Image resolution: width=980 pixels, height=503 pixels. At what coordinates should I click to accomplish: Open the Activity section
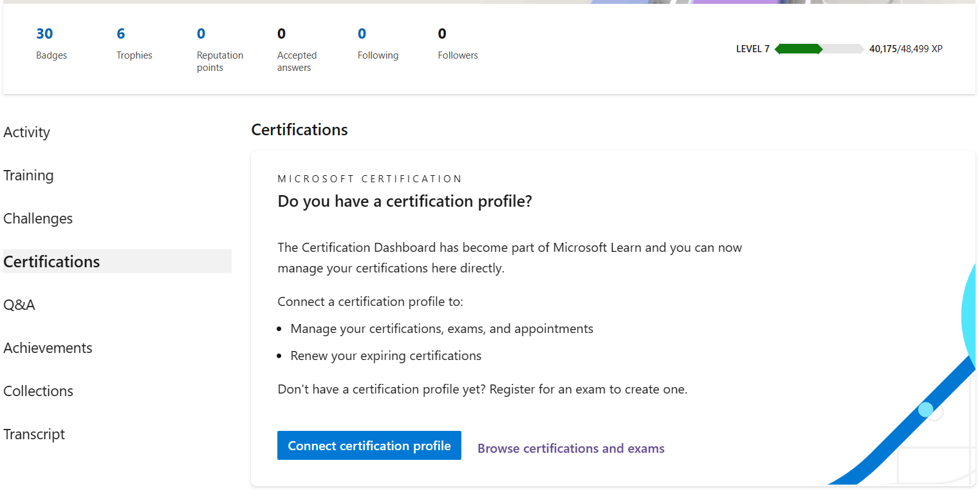[x=27, y=132]
